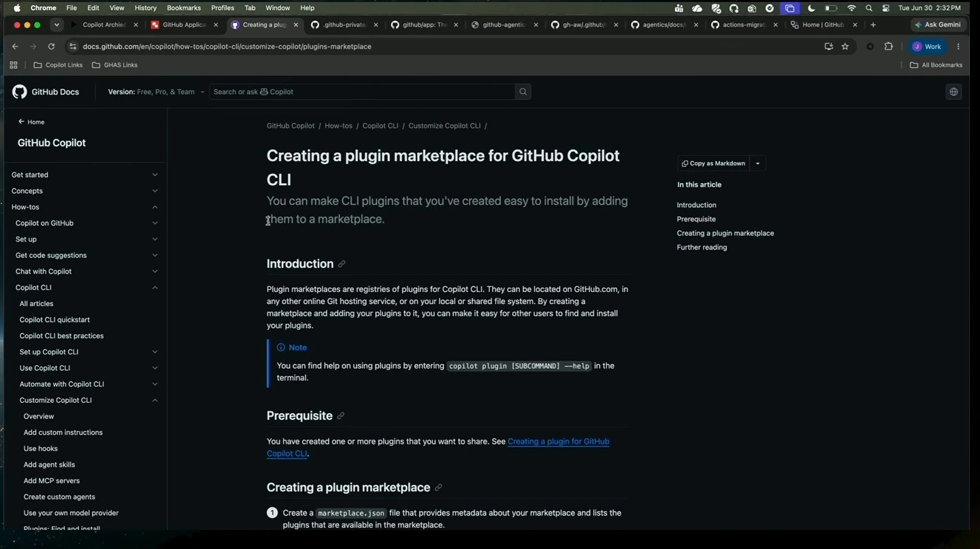Open Chrome's three-dot menu

[x=958, y=46]
